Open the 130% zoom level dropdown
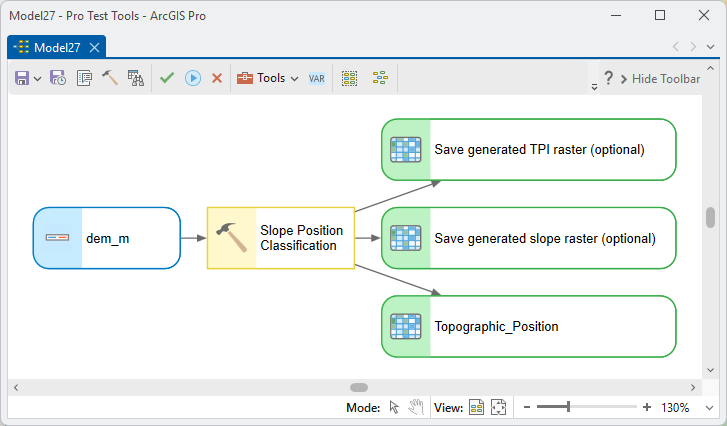 709,408
